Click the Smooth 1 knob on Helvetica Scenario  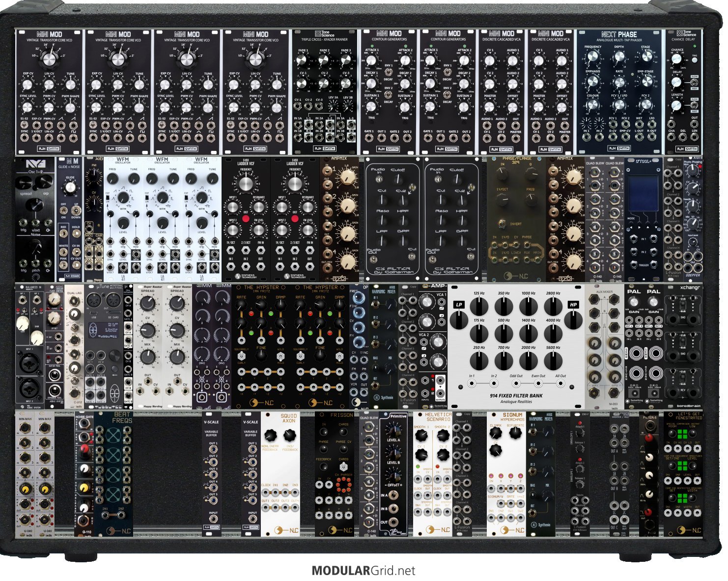coord(420,436)
